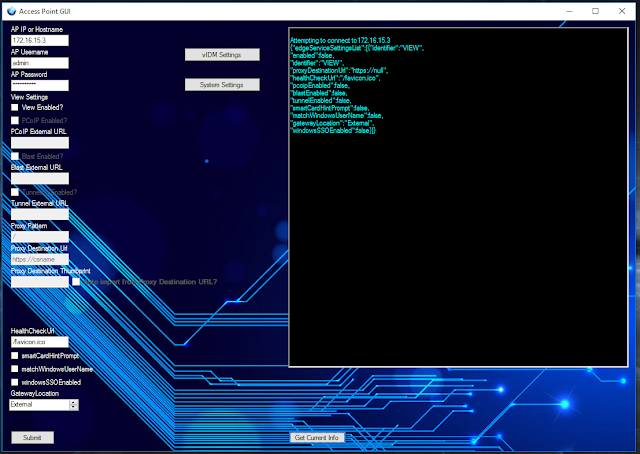This screenshot has height=454, width=640.
Task: Check Auto import from Proxy Destination URL
Action: pyautogui.click(x=76, y=281)
